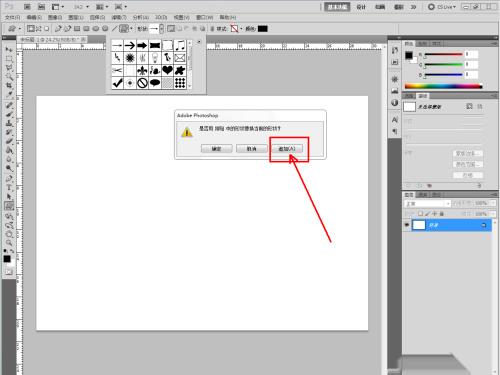Pick the heart shape in shape picker
This screenshot has width=500, height=375.
click(167, 70)
